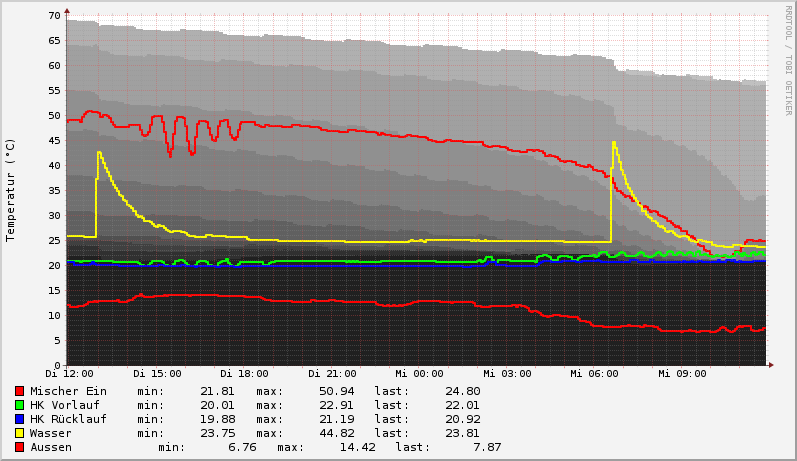Select the Mischer Ein legend label
This screenshot has height=461, width=797.
tap(68, 391)
